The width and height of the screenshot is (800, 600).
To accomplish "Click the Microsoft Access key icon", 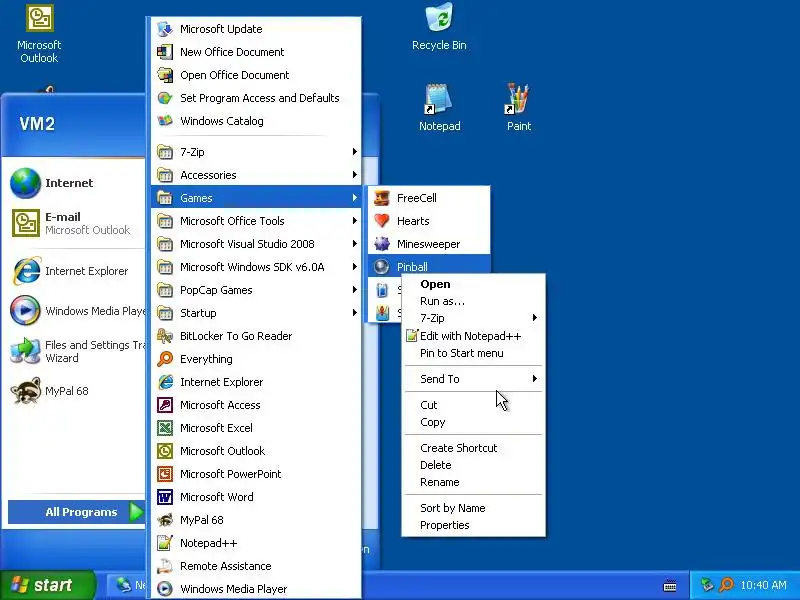I will [165, 405].
